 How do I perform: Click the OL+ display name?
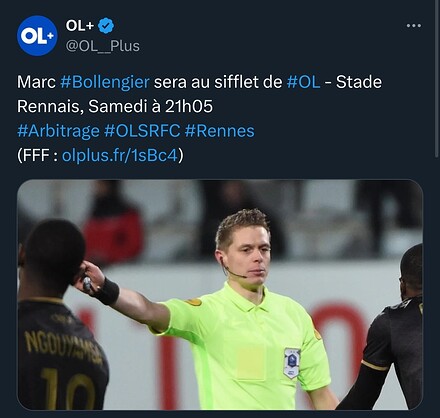80,26
